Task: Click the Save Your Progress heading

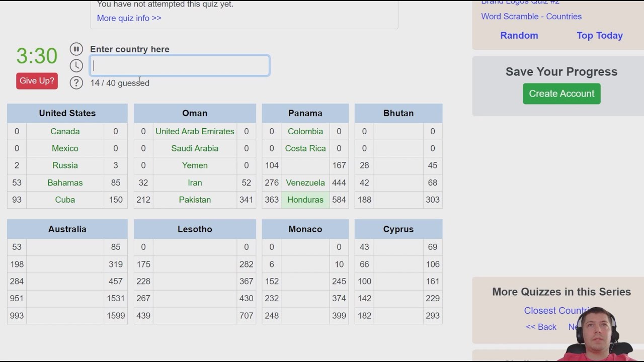Action: click(x=561, y=71)
